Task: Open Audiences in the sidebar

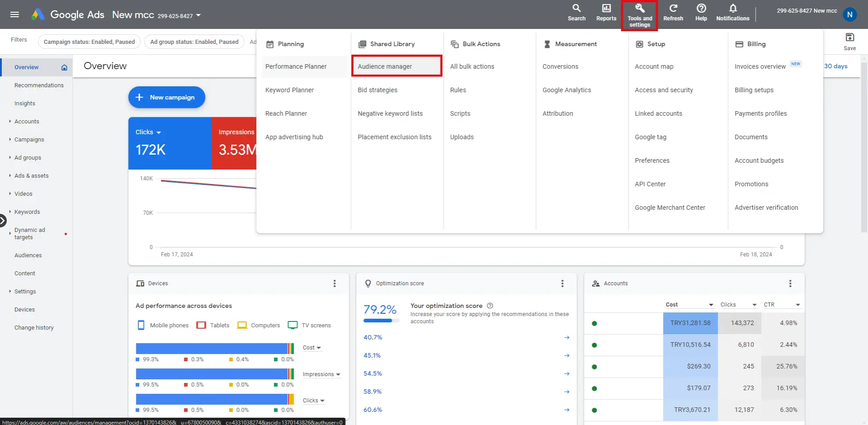Action: 28,255
